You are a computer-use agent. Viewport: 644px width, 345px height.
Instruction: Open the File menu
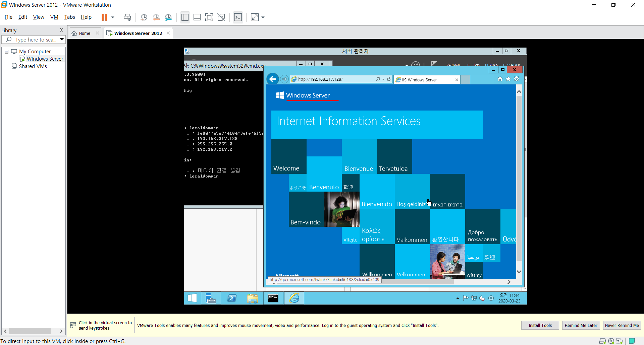8,17
